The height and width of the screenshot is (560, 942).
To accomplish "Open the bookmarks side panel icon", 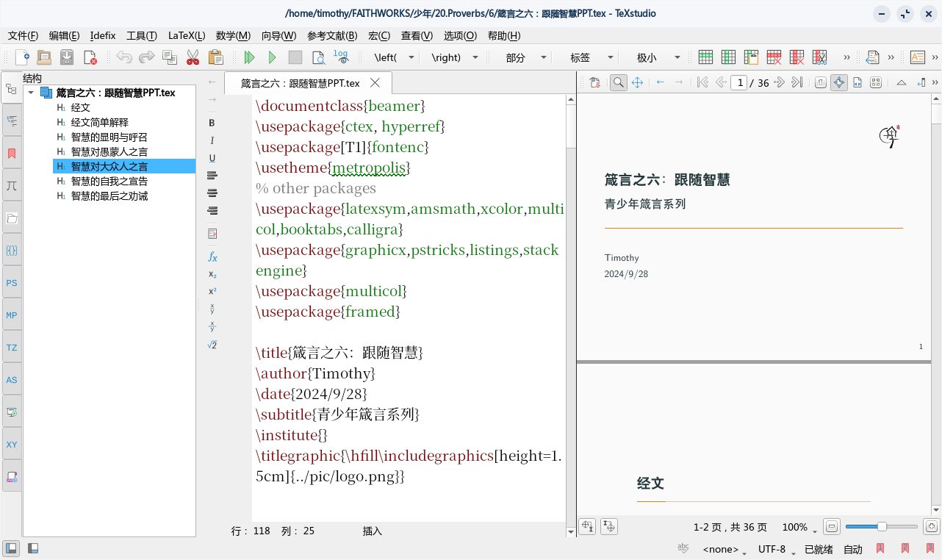I will point(12,154).
